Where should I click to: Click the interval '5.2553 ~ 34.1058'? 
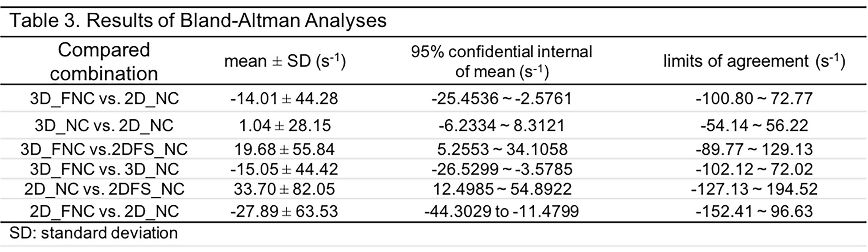point(502,149)
